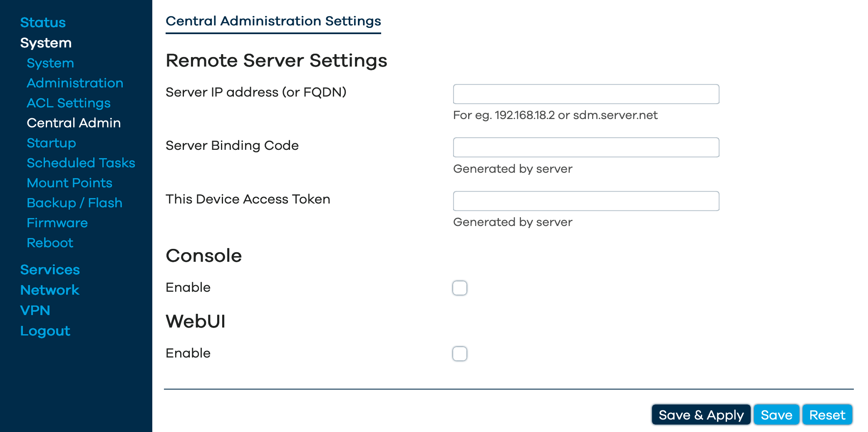Screen dimensions: 868x432
Task: Open ACL Settings in the sidebar
Action: pos(69,103)
